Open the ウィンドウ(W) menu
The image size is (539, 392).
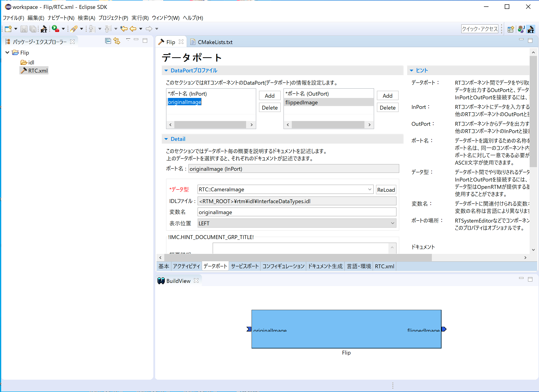[166, 18]
